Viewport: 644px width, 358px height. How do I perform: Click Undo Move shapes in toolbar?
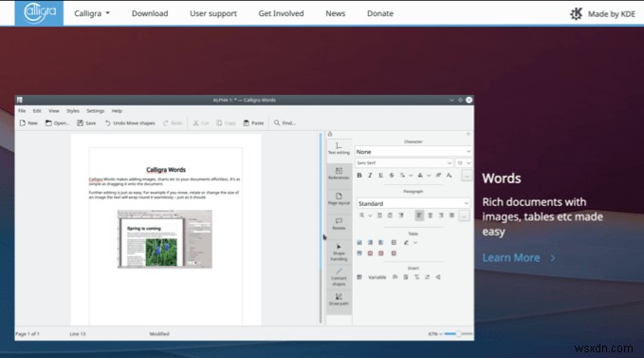[130, 122]
